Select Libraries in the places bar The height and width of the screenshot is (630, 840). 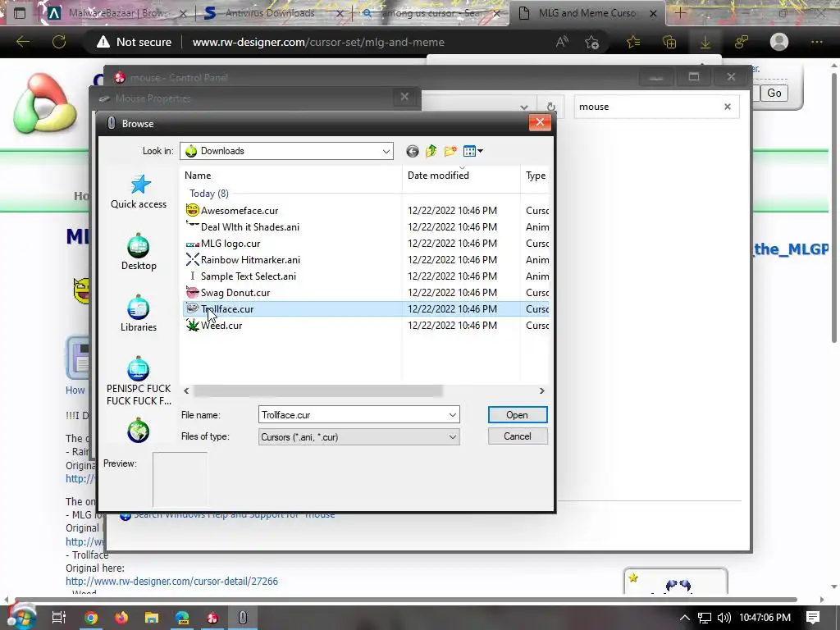pyautogui.click(x=139, y=313)
